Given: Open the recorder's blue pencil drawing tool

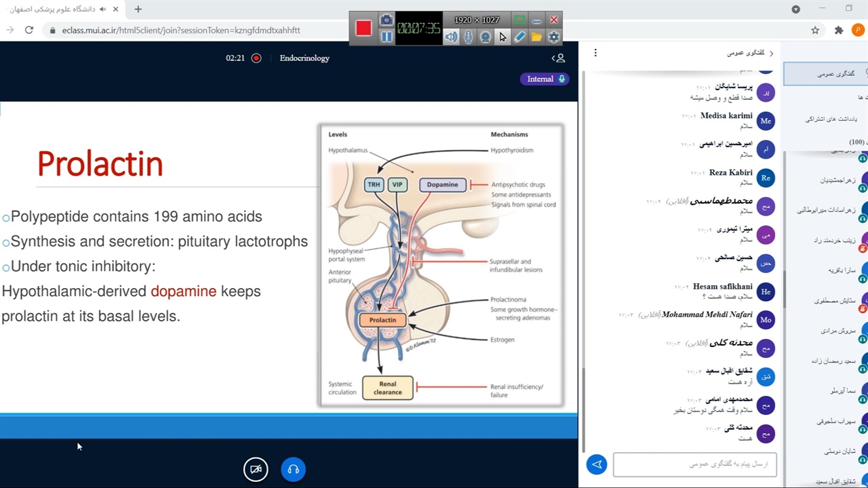Looking at the screenshot, I should pyautogui.click(x=519, y=37).
